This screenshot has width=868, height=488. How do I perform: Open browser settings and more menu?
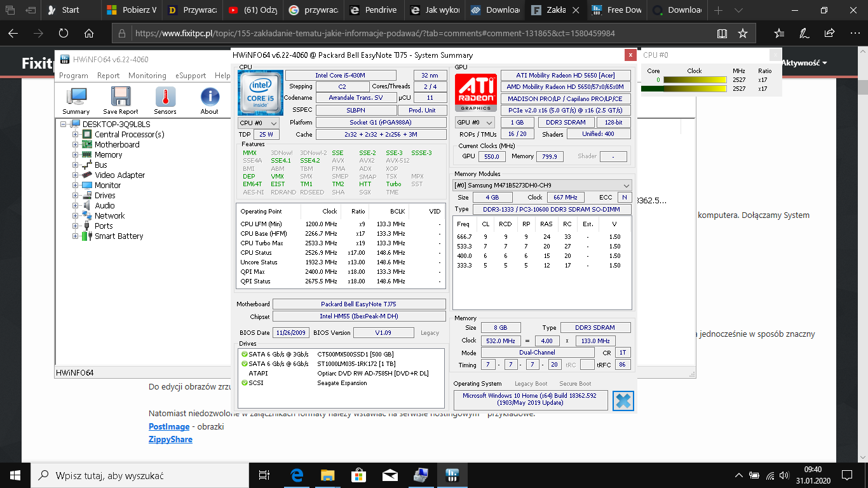pos(854,34)
